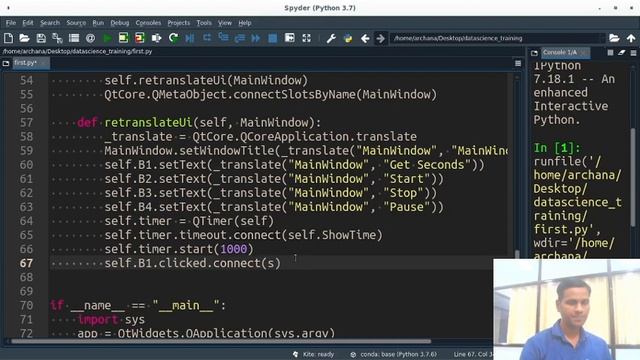Image resolution: width=640 pixels, height=360 pixels.
Task: Open the Source menu
Action: (x=76, y=23)
